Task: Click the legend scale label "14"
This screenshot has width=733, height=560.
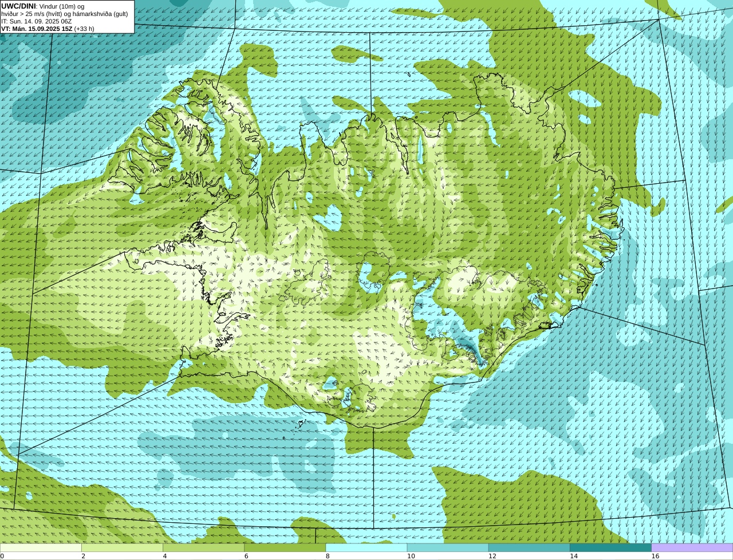Action: [574, 556]
